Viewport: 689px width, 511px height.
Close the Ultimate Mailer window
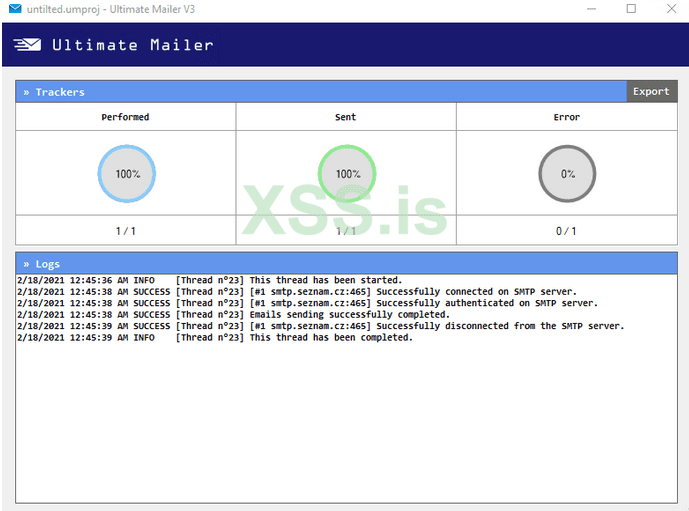click(x=671, y=9)
